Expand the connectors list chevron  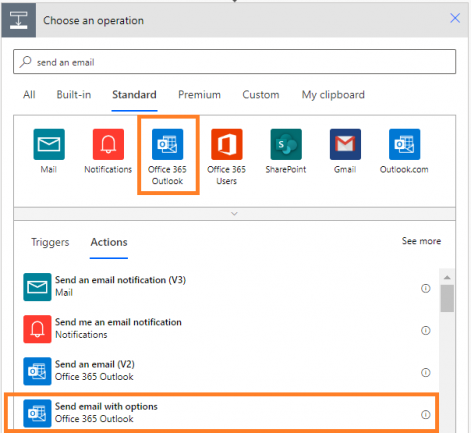(234, 214)
